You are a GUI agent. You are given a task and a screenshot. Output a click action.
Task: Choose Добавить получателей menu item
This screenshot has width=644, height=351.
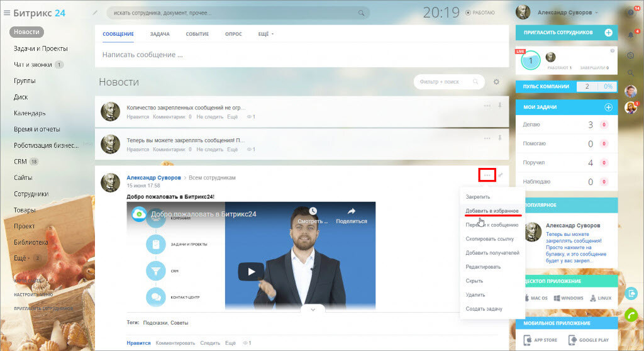[x=492, y=253]
